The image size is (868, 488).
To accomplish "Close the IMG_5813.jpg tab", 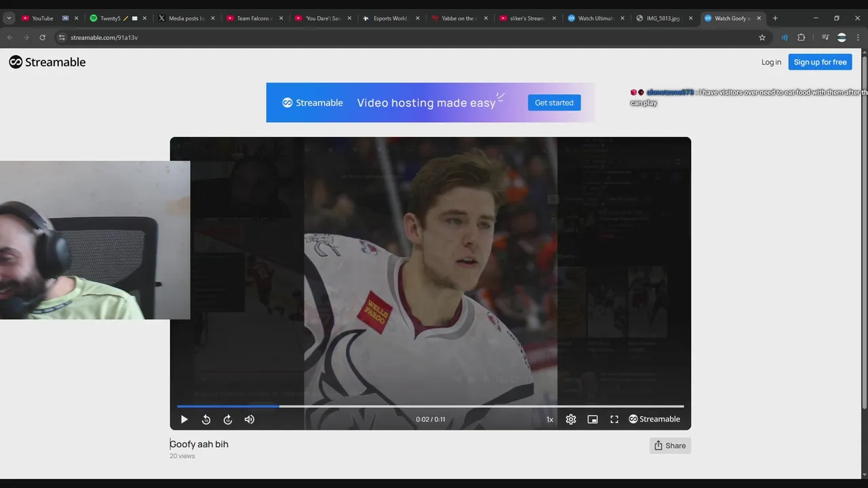I will (x=691, y=18).
